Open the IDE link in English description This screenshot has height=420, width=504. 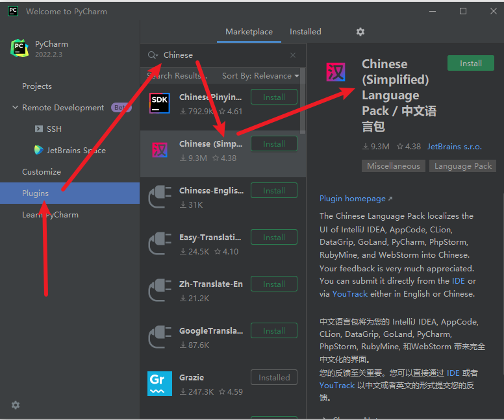tap(458, 281)
